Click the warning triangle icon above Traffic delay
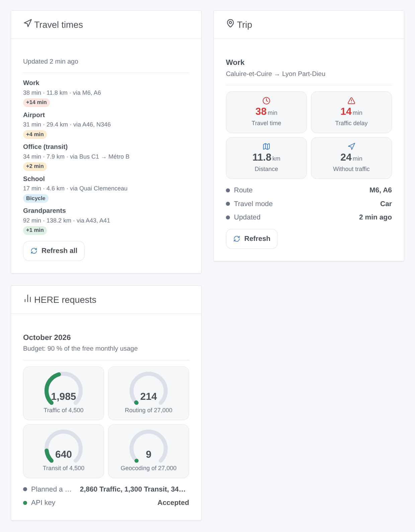This screenshot has height=532, width=415. (351, 101)
